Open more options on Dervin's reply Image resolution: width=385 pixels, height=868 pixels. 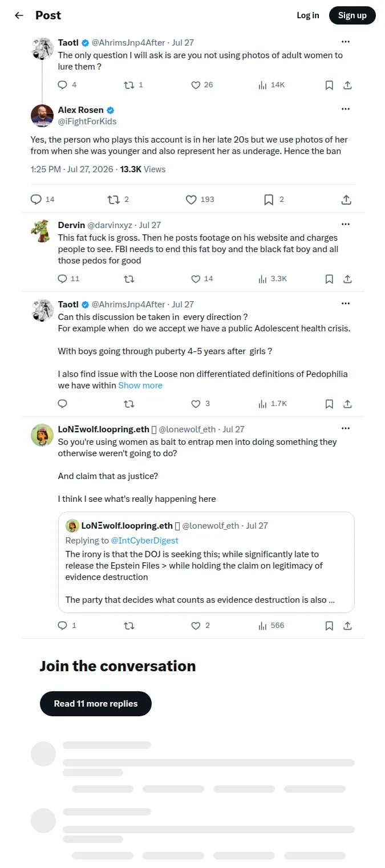point(346,224)
